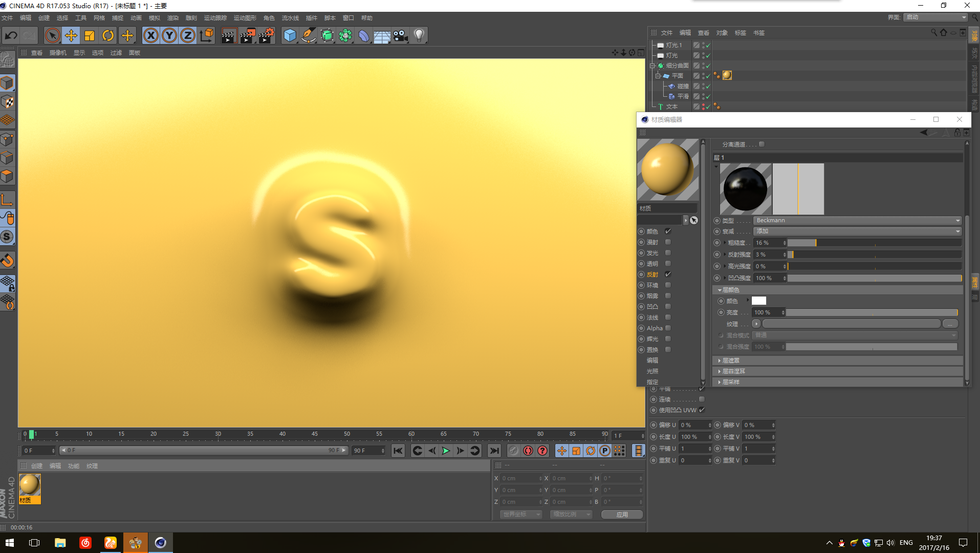The image size is (980, 553).
Task: Click the 应用 button
Action: tap(622, 514)
